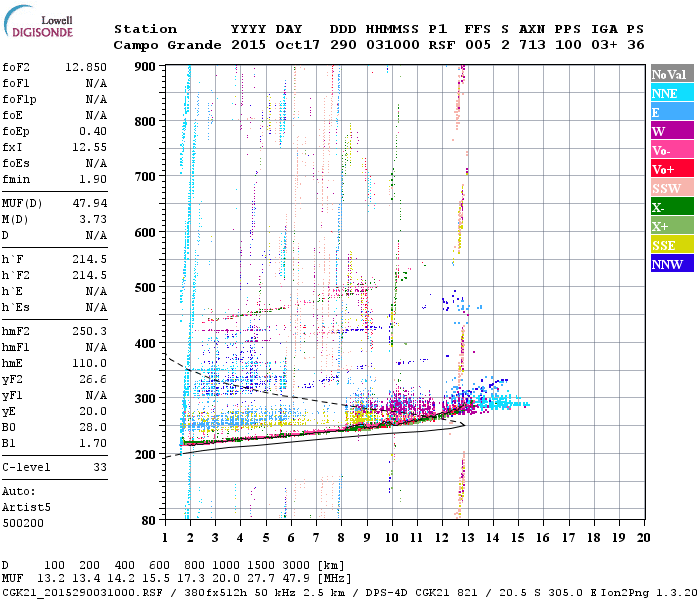Click the 20 MHz frequency axis label
This screenshot has height=600, width=700.
tap(643, 538)
